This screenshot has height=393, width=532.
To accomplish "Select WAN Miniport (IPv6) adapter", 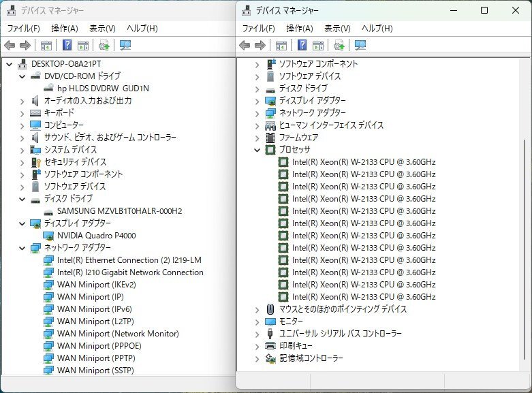I will click(94, 309).
